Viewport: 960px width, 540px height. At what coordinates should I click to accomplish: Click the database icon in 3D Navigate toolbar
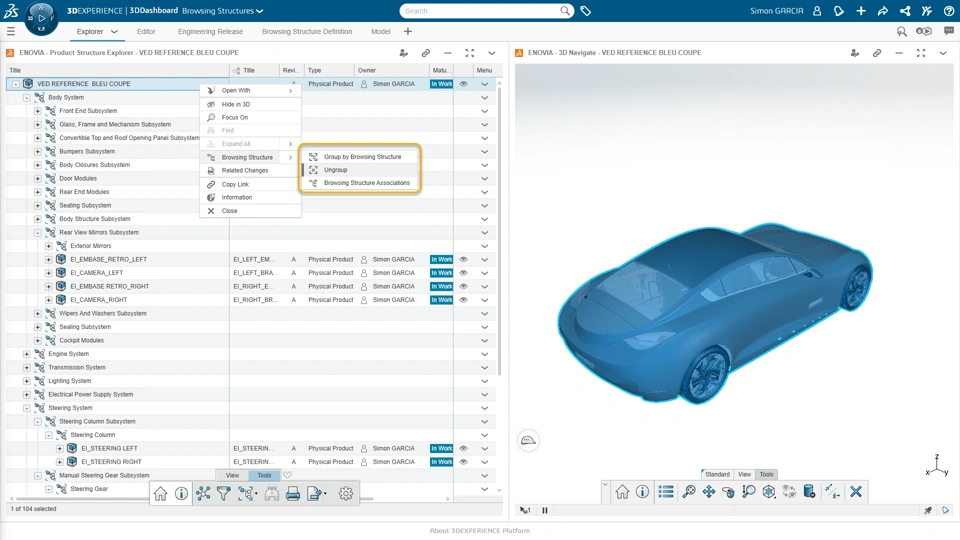809,492
